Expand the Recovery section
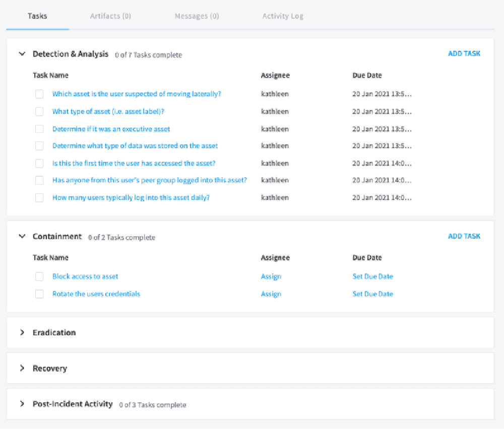This screenshot has height=430, width=504. [x=22, y=368]
